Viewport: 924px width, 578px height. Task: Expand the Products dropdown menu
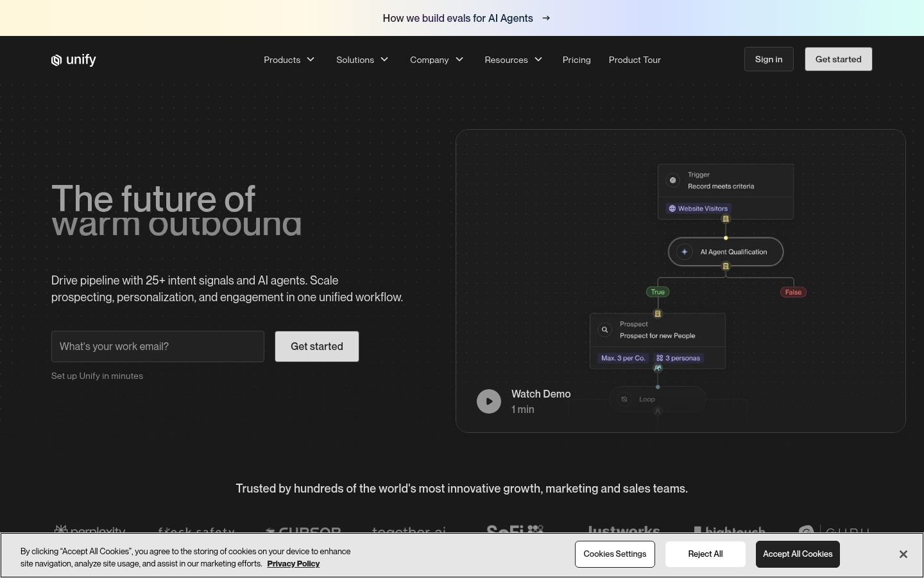tap(289, 60)
